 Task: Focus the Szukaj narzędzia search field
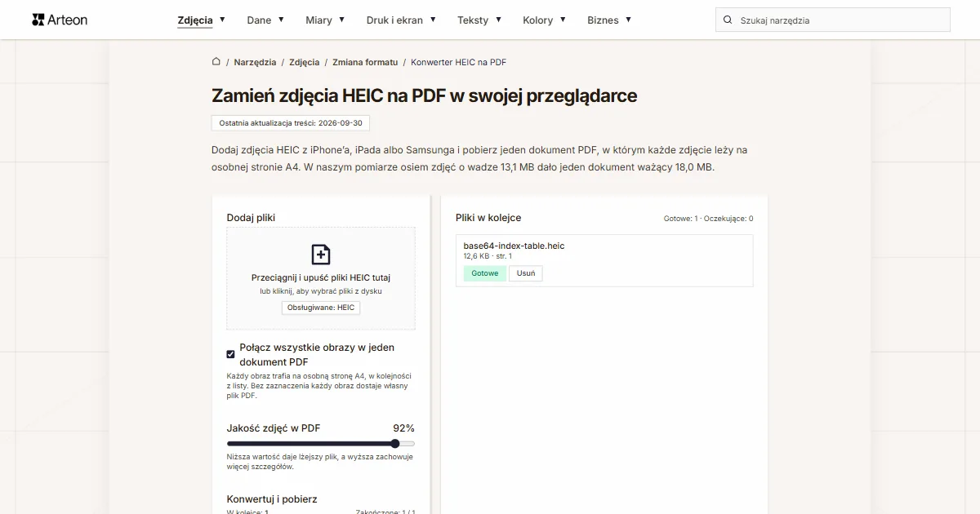(833, 20)
